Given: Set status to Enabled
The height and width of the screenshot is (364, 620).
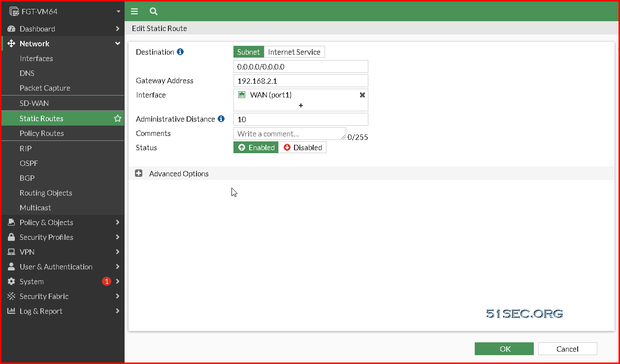Looking at the screenshot, I should (256, 147).
